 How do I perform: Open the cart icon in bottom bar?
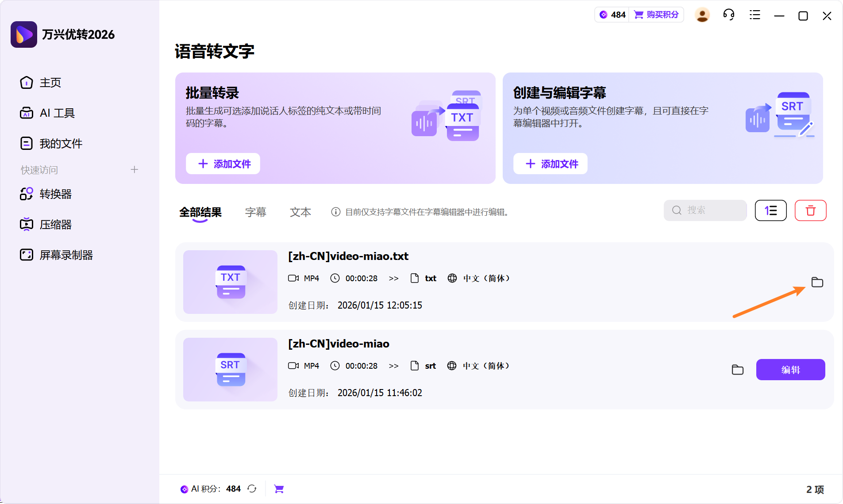[278, 489]
